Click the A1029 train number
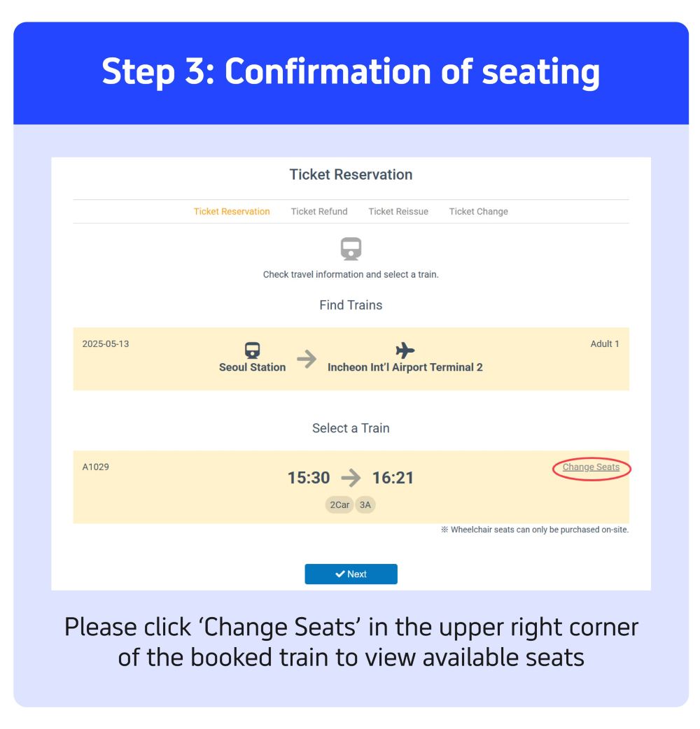This screenshot has width=700, height=729. (95, 467)
